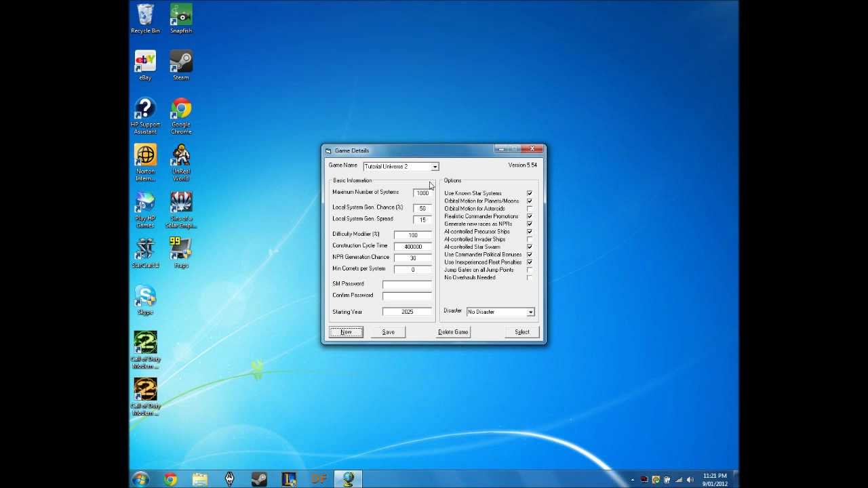Select the Norton Internet desktop icon
868x488 pixels.
[x=145, y=163]
